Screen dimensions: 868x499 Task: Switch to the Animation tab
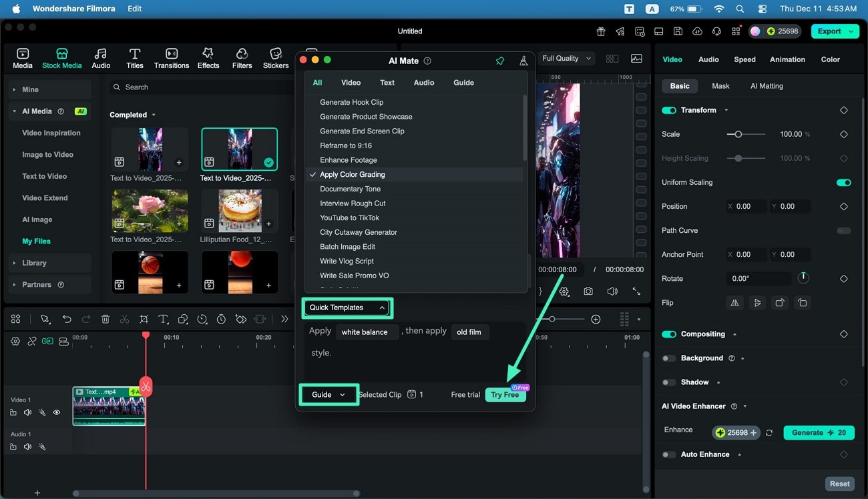point(787,59)
